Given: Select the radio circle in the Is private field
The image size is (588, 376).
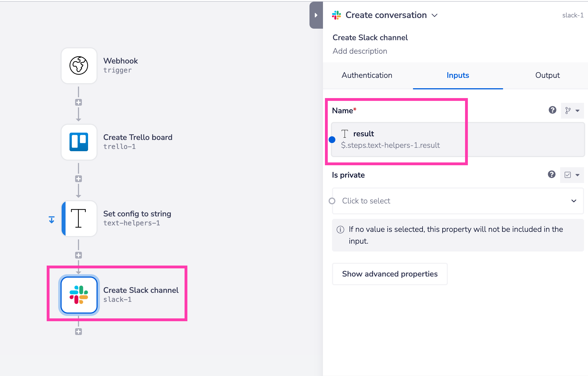Looking at the screenshot, I should 332,201.
